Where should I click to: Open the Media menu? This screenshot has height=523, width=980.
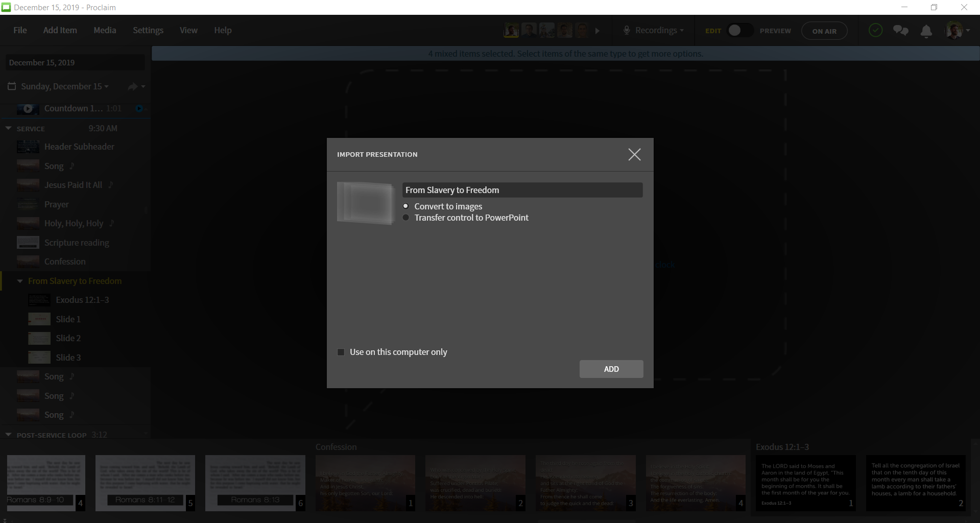105,30
